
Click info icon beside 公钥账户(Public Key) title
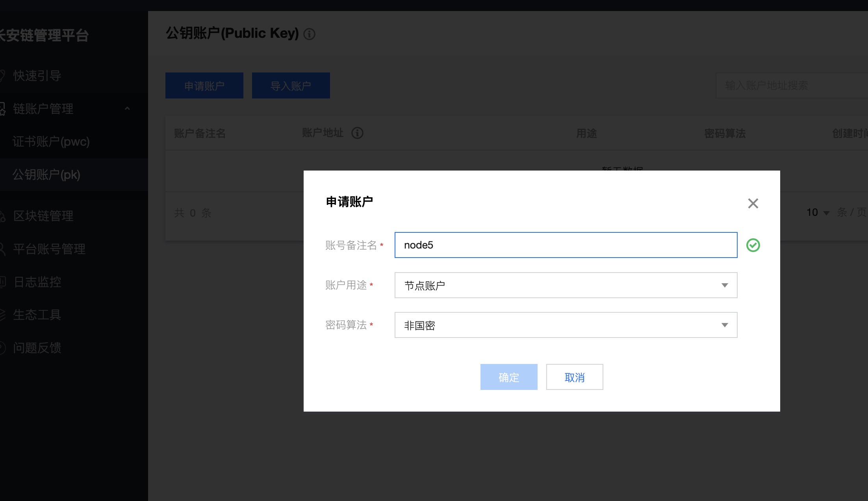[310, 34]
